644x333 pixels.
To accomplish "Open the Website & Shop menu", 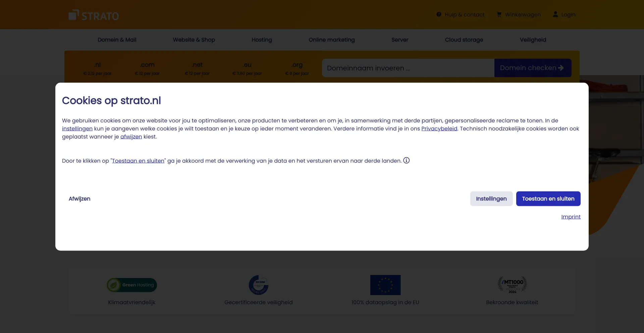I will coord(194,40).
